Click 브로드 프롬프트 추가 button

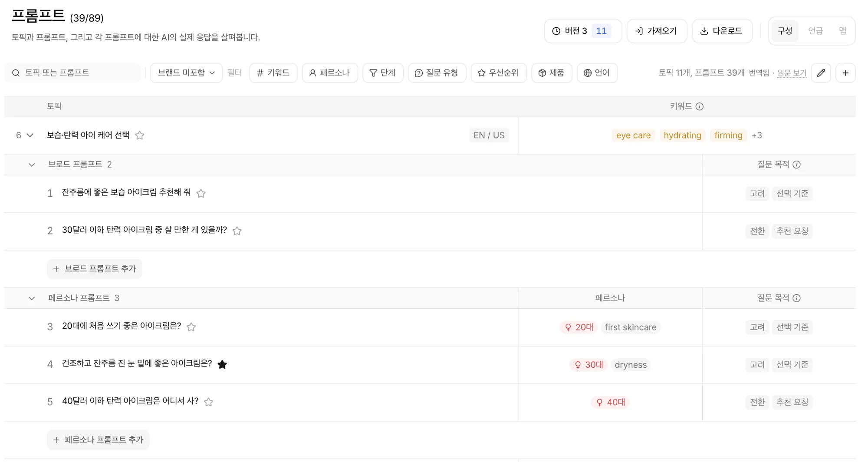[x=95, y=269]
